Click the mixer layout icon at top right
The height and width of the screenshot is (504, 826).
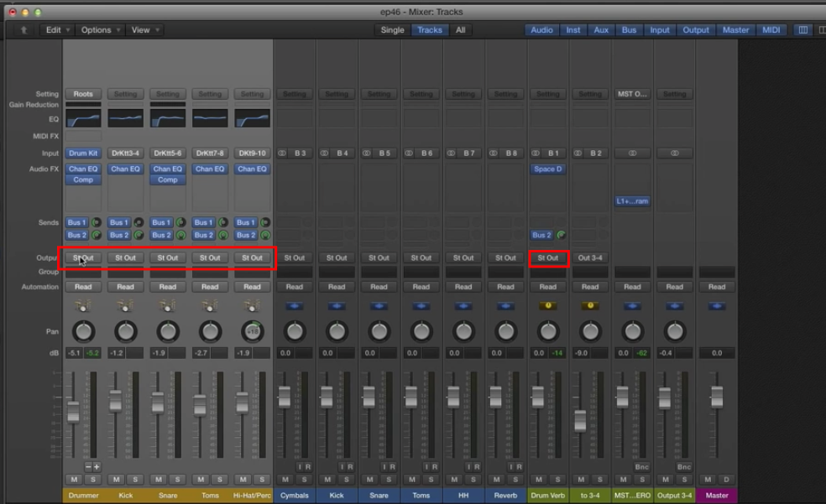coord(802,30)
